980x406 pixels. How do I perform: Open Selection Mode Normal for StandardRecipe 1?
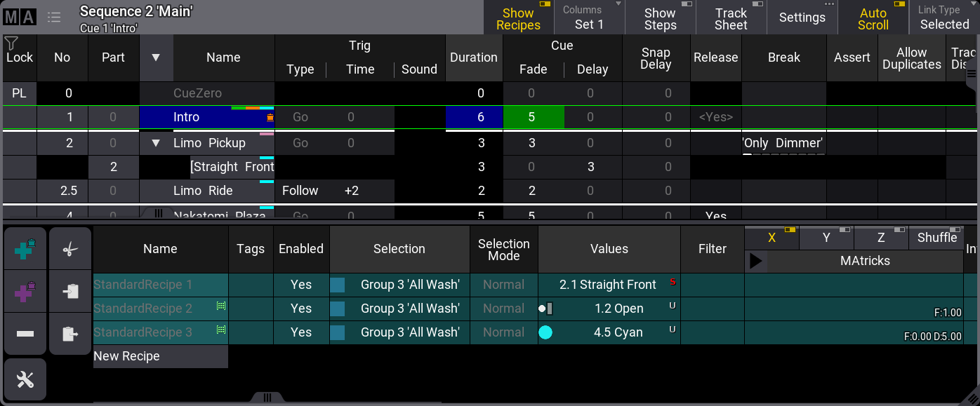click(x=504, y=285)
